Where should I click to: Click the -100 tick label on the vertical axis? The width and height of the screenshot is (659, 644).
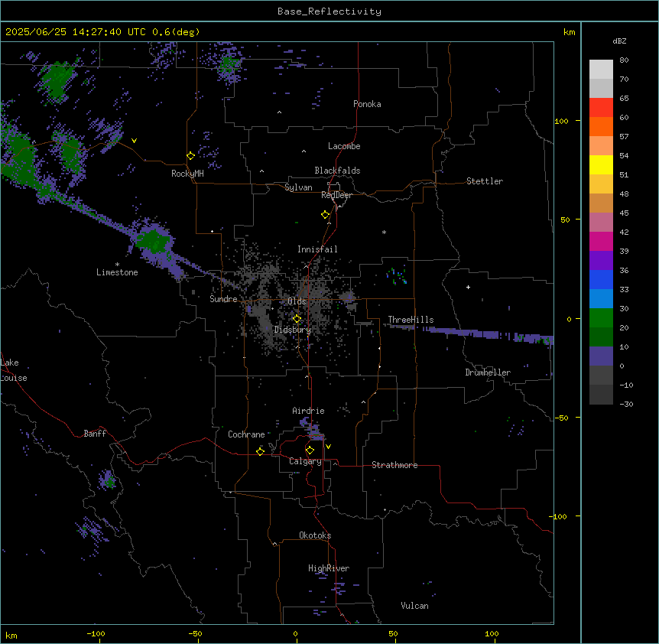point(559,516)
